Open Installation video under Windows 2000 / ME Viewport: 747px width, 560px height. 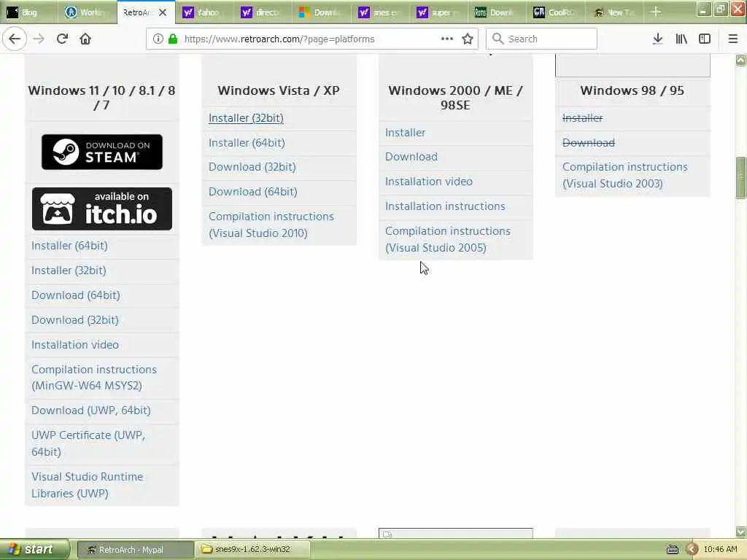(429, 182)
